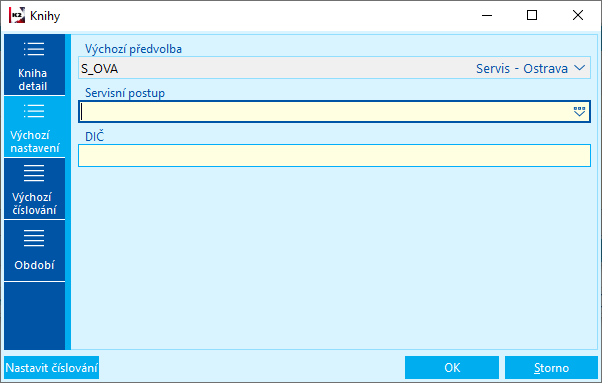Open the Výchozí číslování tab

click(x=35, y=189)
